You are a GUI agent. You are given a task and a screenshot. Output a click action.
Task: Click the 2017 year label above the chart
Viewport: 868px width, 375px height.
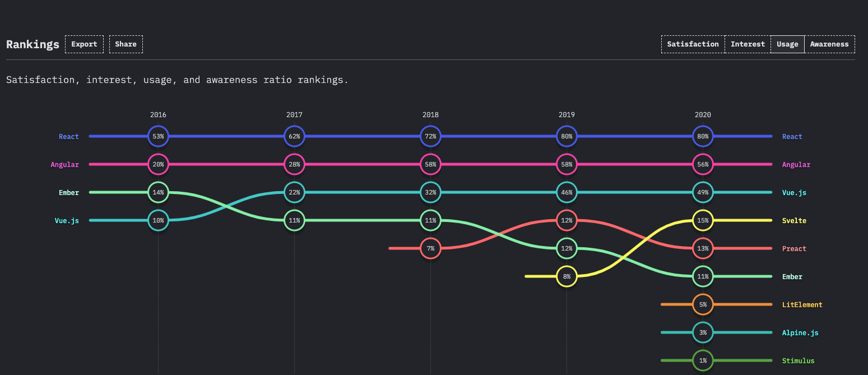click(x=294, y=114)
